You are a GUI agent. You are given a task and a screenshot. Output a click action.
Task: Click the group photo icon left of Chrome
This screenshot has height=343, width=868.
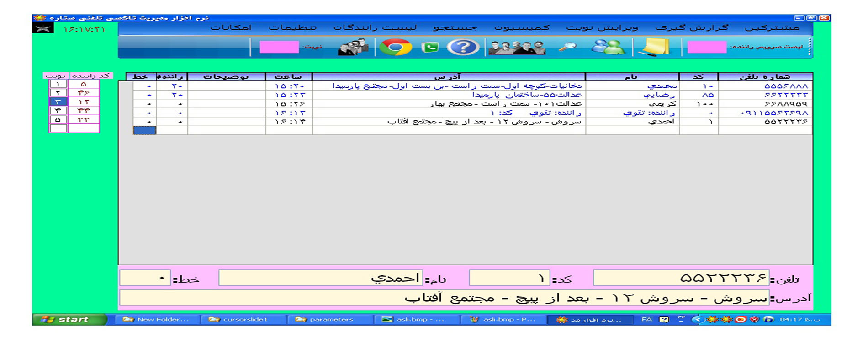(353, 47)
